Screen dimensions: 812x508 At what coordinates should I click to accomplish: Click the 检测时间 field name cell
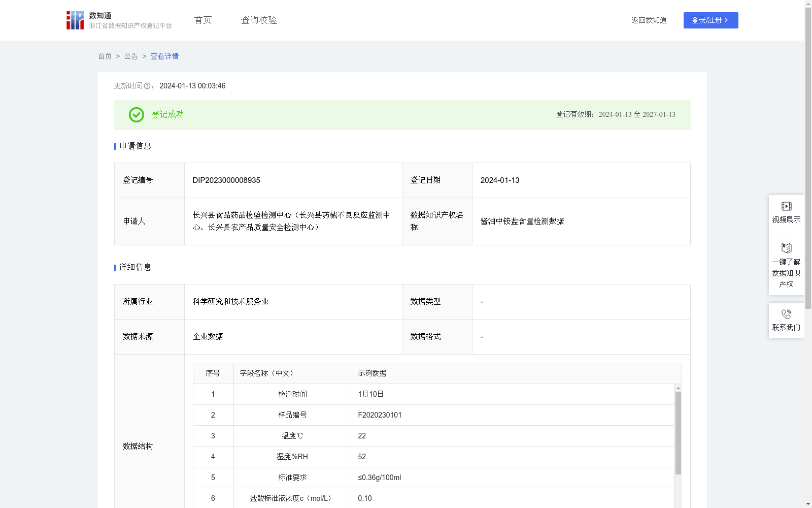coord(292,394)
